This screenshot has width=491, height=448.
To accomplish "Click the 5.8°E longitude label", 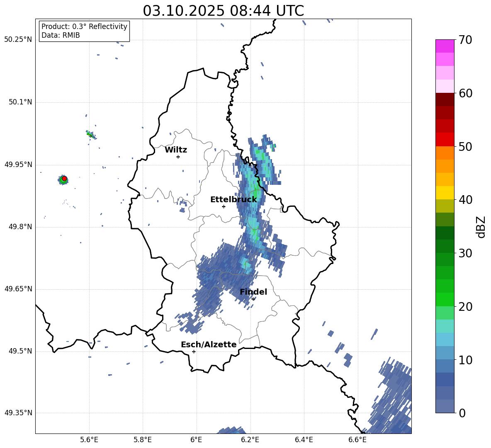I will click(x=143, y=440).
